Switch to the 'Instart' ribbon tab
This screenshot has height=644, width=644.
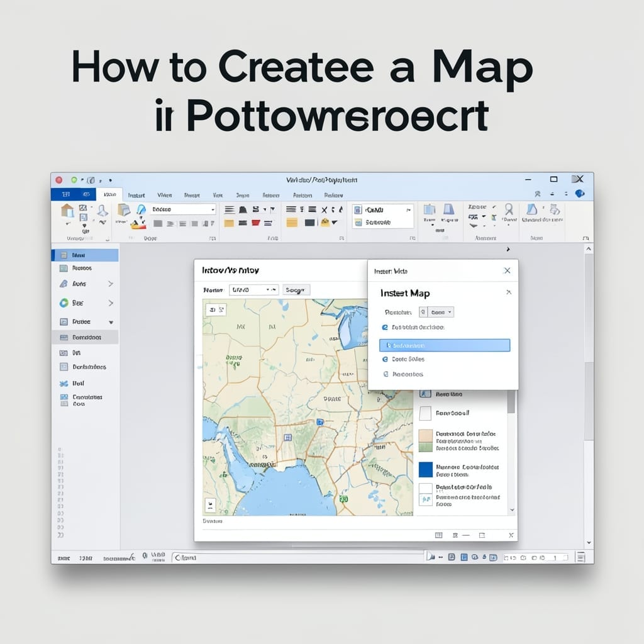[136, 196]
